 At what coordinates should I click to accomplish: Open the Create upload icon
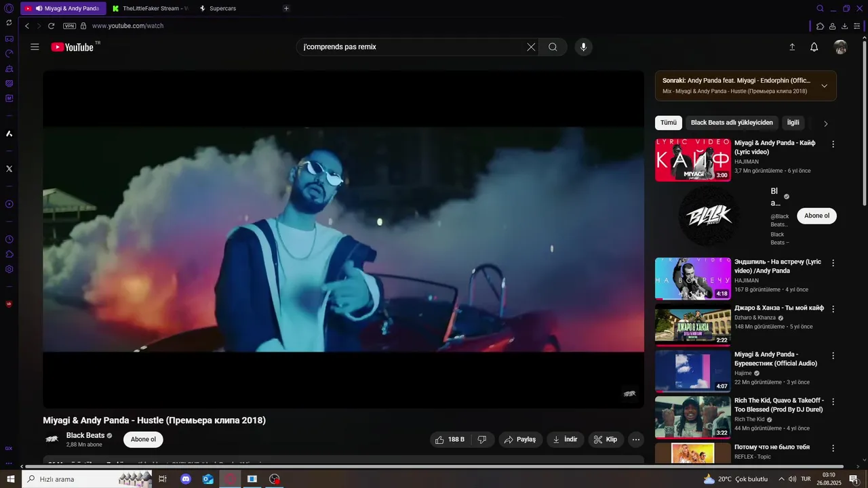coord(791,47)
